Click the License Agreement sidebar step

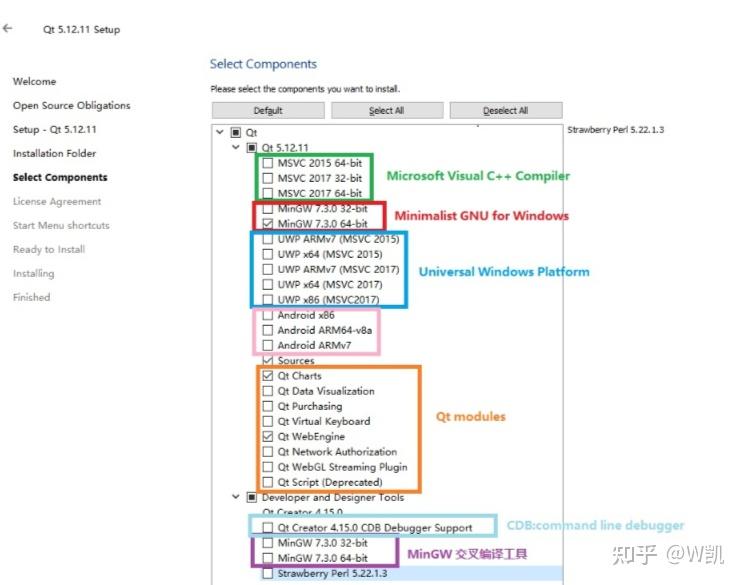[57, 201]
